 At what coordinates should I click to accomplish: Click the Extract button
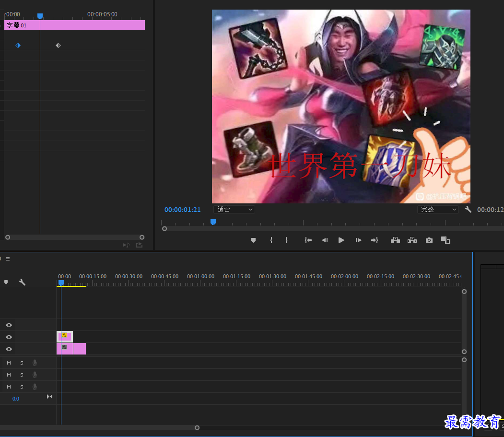pyautogui.click(x=412, y=240)
